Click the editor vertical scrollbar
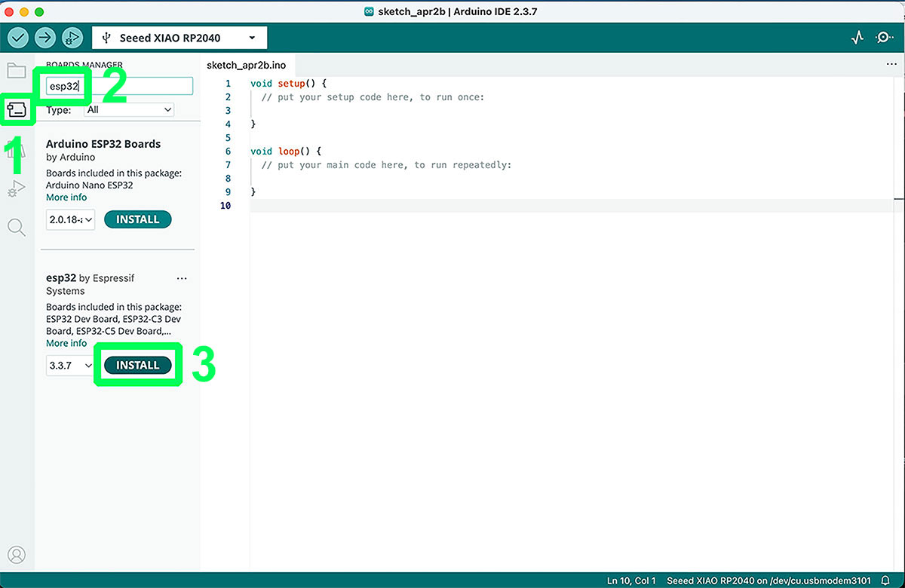This screenshot has width=905, height=588. pyautogui.click(x=897, y=323)
